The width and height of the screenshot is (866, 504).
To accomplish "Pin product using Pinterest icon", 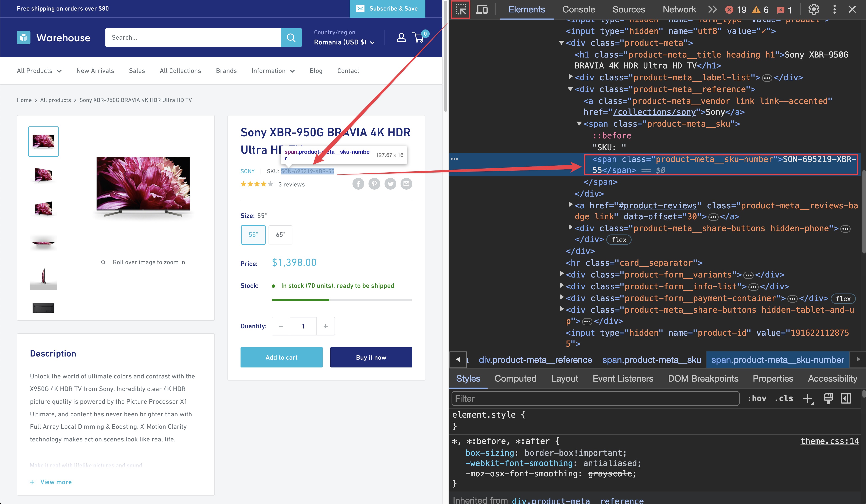I will point(374,184).
